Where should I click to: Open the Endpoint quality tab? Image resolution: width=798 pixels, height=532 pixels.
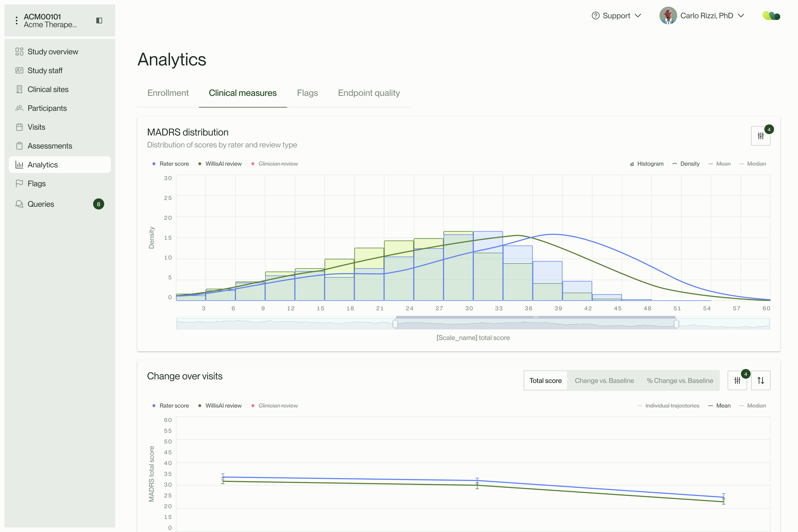tap(369, 93)
